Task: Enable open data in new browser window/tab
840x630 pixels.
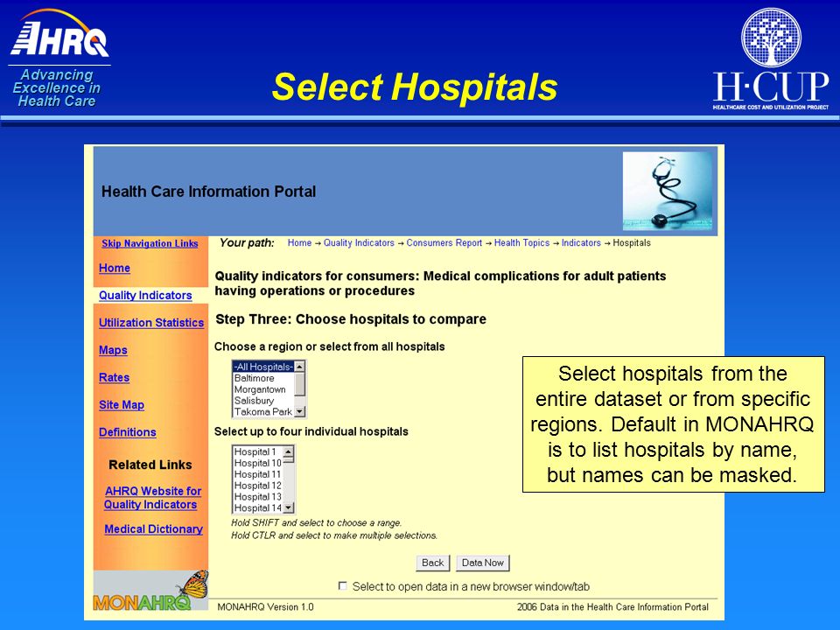Action: point(343,586)
